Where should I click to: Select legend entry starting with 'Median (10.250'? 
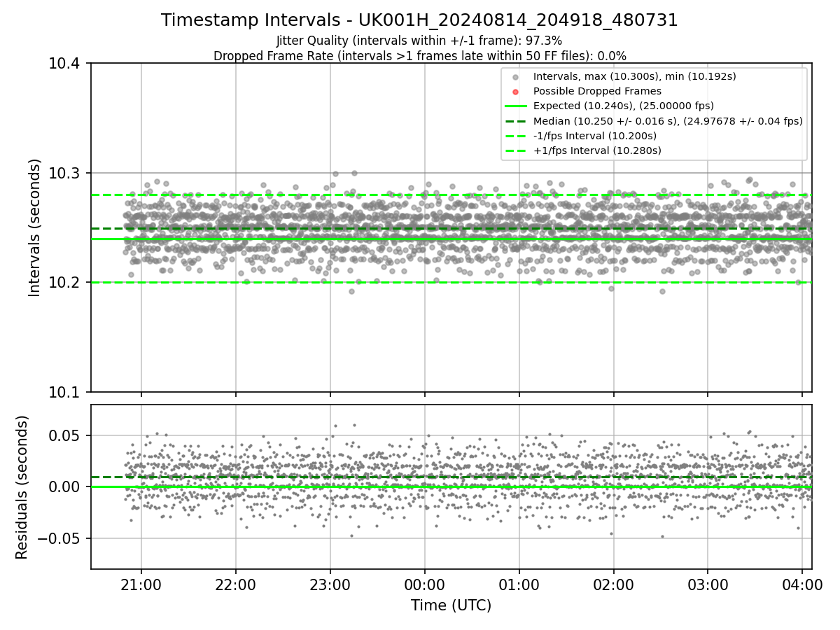(x=668, y=121)
